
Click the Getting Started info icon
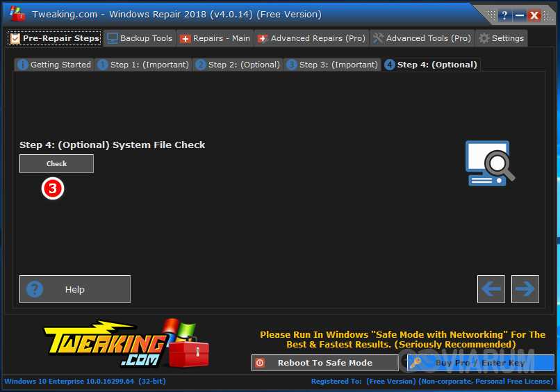tap(22, 65)
